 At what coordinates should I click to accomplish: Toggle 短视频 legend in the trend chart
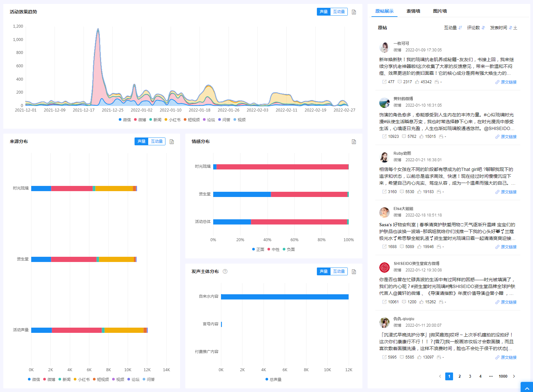(x=192, y=120)
